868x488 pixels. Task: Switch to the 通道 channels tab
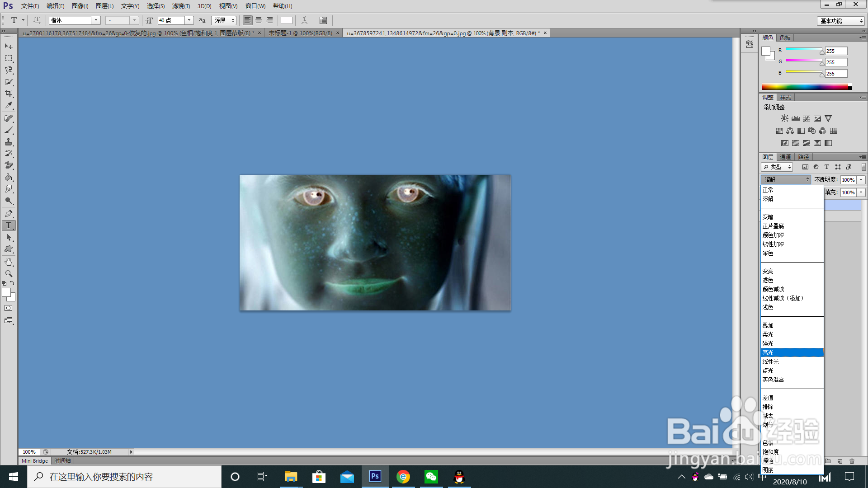pyautogui.click(x=785, y=157)
